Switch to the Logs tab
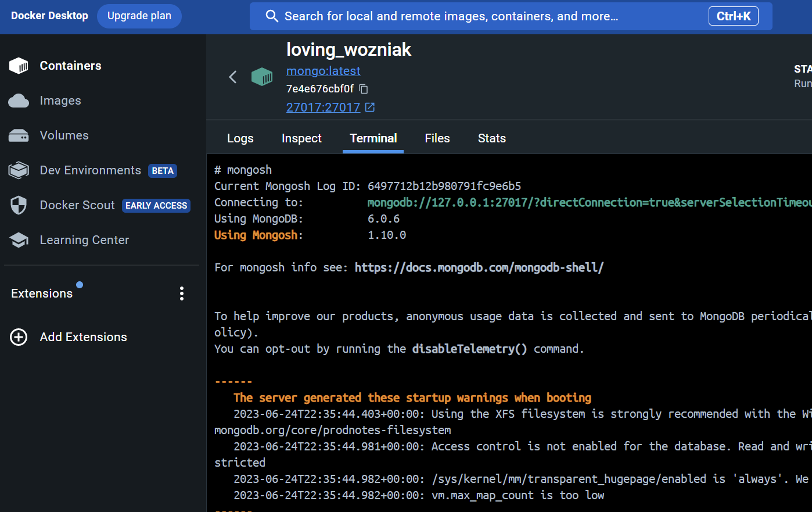The height and width of the screenshot is (512, 812). (x=240, y=138)
